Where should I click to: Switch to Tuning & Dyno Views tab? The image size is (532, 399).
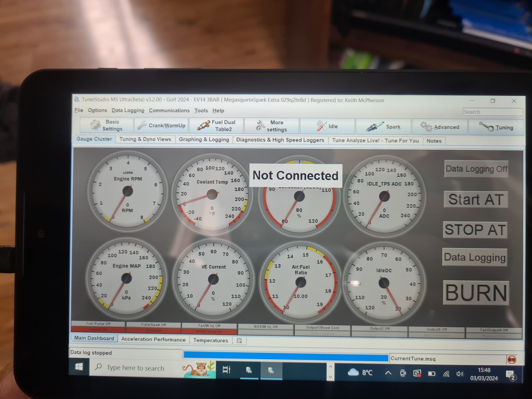(x=145, y=139)
